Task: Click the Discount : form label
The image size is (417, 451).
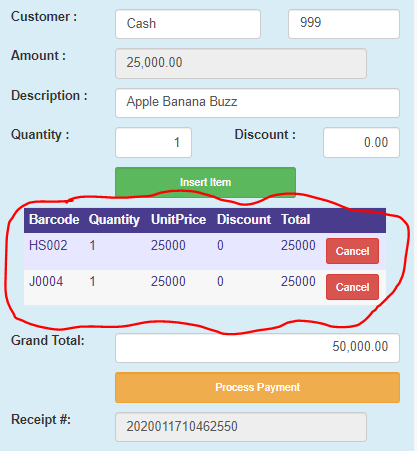Action: (265, 135)
